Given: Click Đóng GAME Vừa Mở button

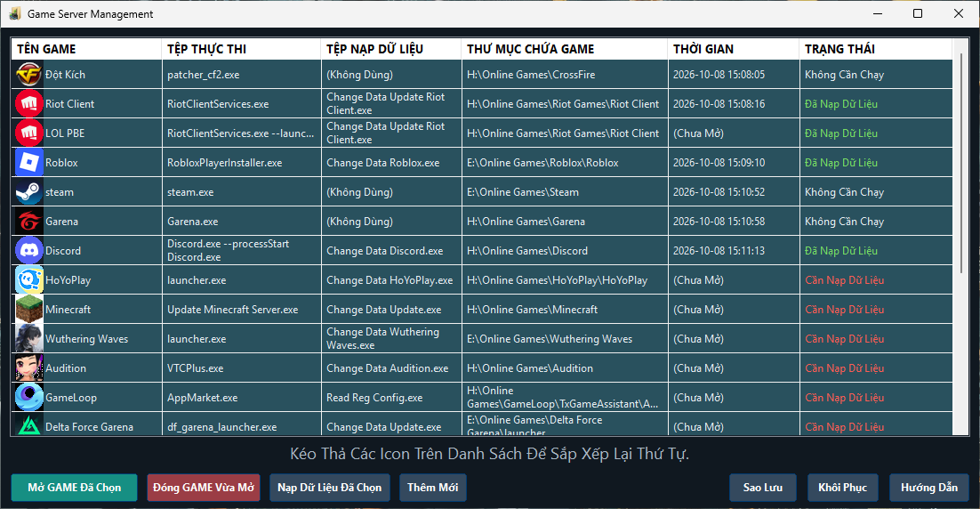Looking at the screenshot, I should (x=203, y=488).
